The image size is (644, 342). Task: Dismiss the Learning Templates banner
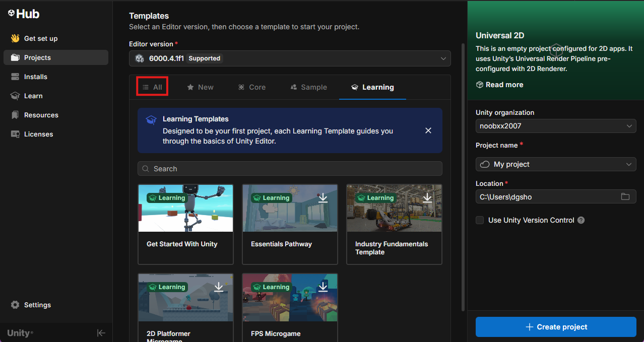point(428,130)
